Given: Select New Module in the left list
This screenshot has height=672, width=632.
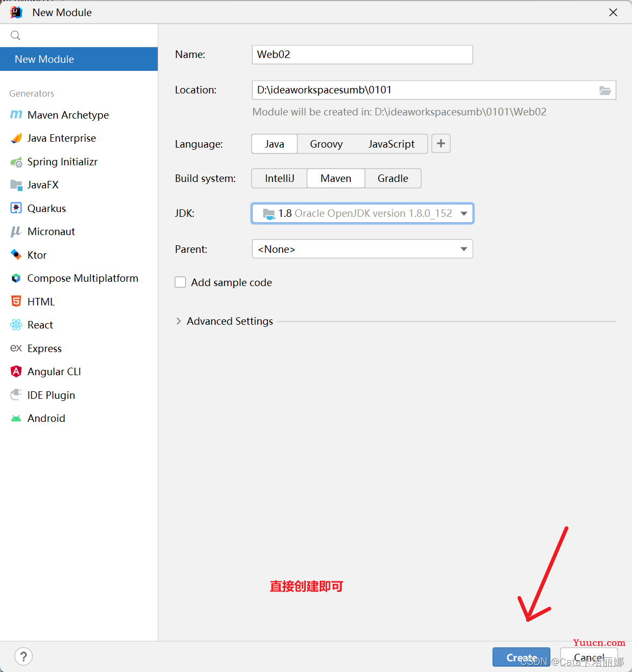Looking at the screenshot, I should coord(79,59).
